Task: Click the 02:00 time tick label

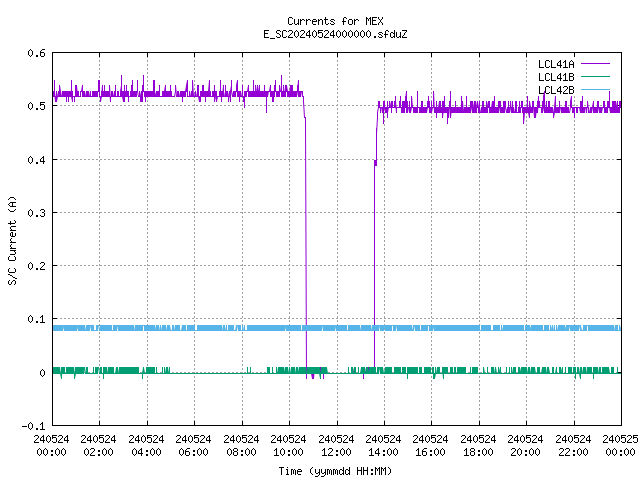Action: [x=98, y=452]
